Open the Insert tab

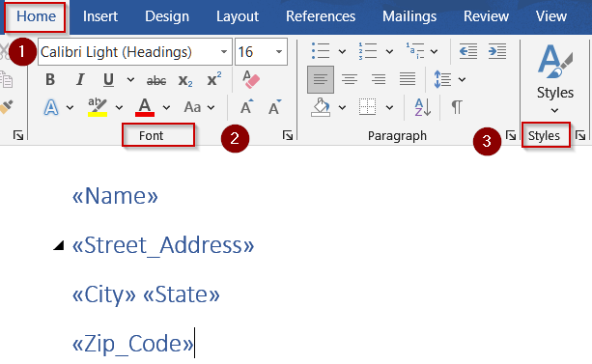pyautogui.click(x=100, y=16)
